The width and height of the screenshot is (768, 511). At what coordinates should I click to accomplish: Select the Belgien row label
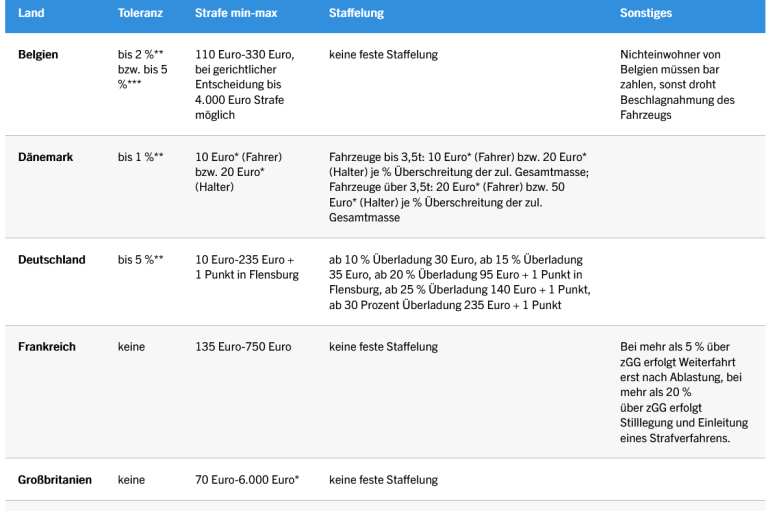(x=38, y=54)
